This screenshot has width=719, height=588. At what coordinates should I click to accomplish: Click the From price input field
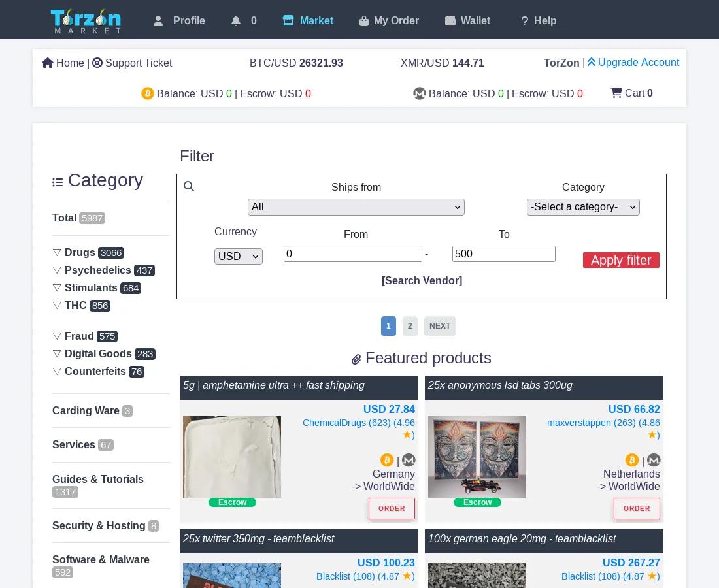tap(352, 254)
